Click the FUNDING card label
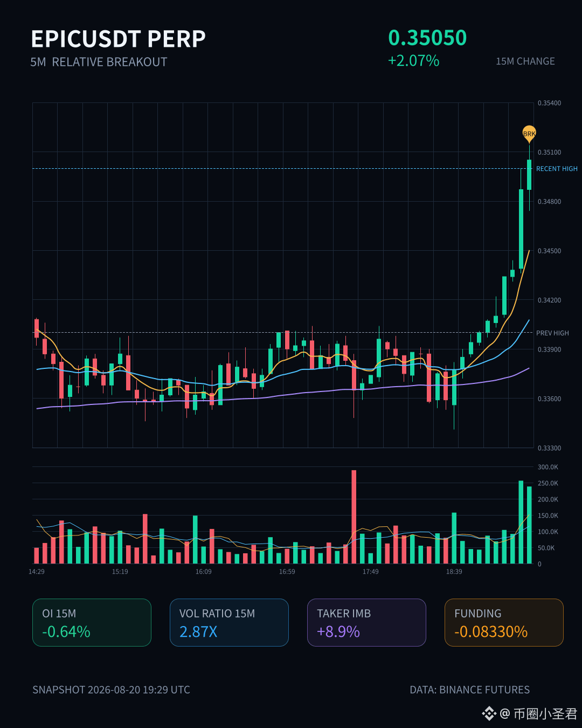 (x=478, y=614)
